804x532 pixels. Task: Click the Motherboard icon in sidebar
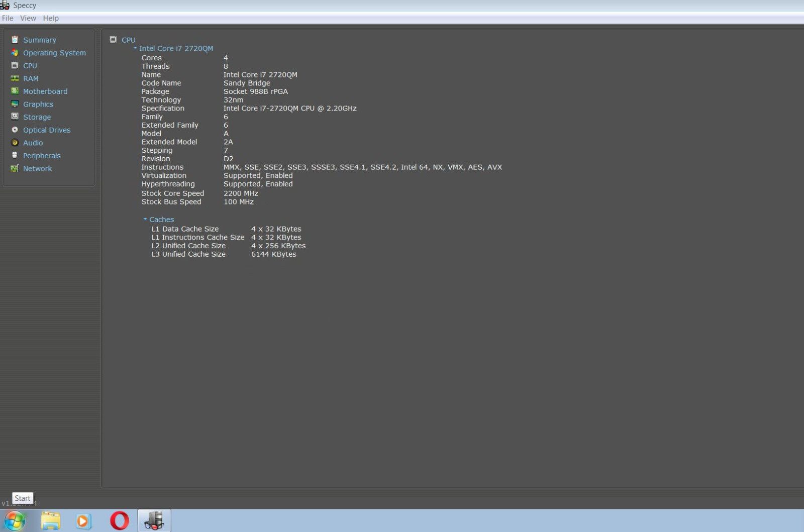tap(15, 91)
